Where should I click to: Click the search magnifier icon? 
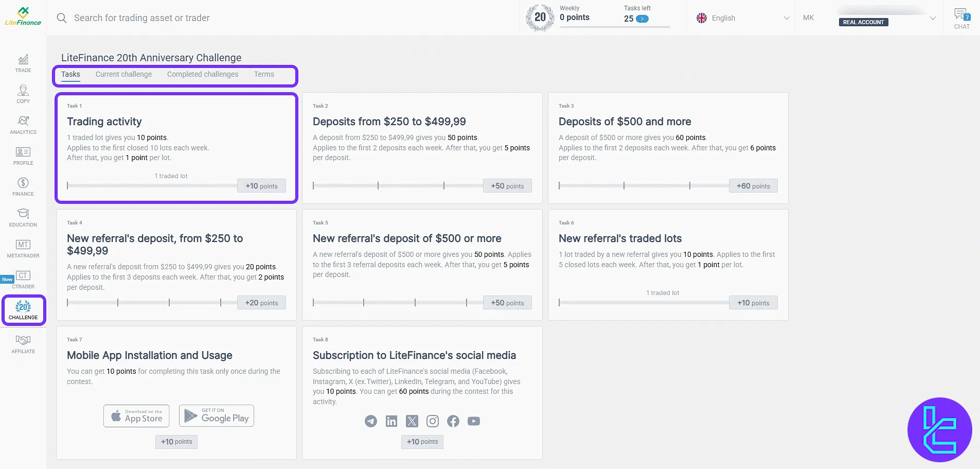[x=62, y=18]
